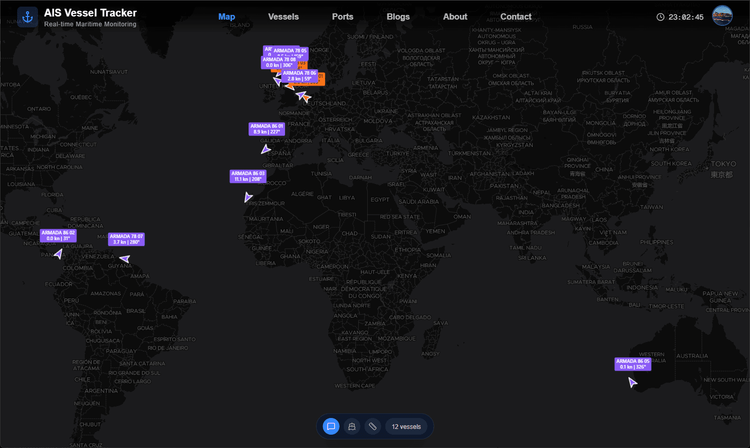The width and height of the screenshot is (750, 448).
Task: Click the ARMADA 86 02 vessel arrow marker
Action: click(x=58, y=254)
